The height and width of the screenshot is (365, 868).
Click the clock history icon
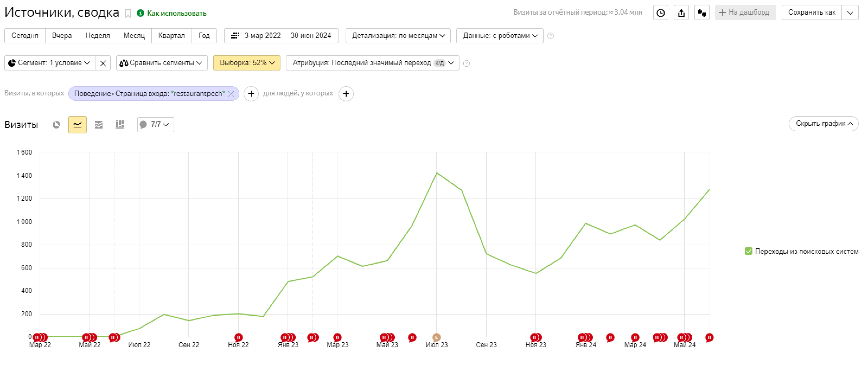(660, 13)
